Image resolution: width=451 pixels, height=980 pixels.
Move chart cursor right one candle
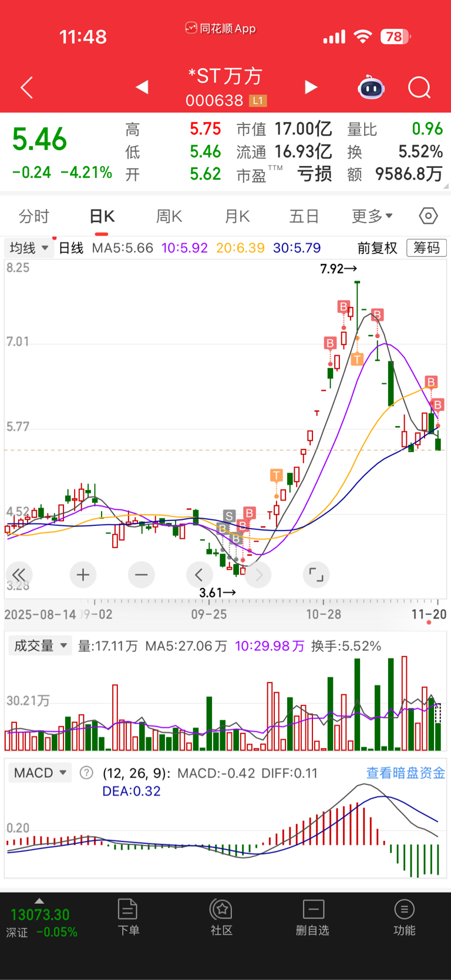point(258,575)
